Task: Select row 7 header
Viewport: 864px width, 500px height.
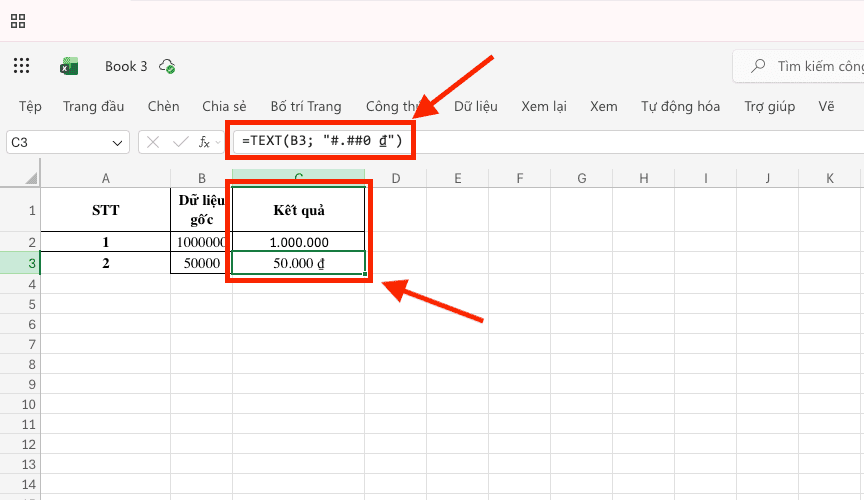Action: click(x=20, y=345)
